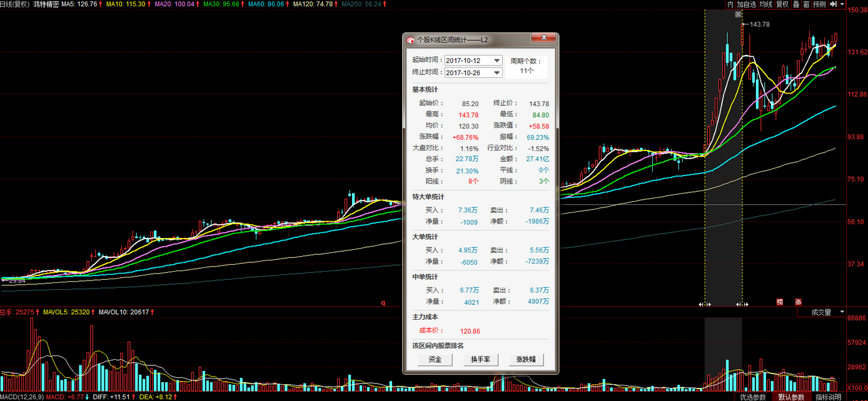Switch to 优选参数 tab
868x401 pixels.
coord(752,397)
